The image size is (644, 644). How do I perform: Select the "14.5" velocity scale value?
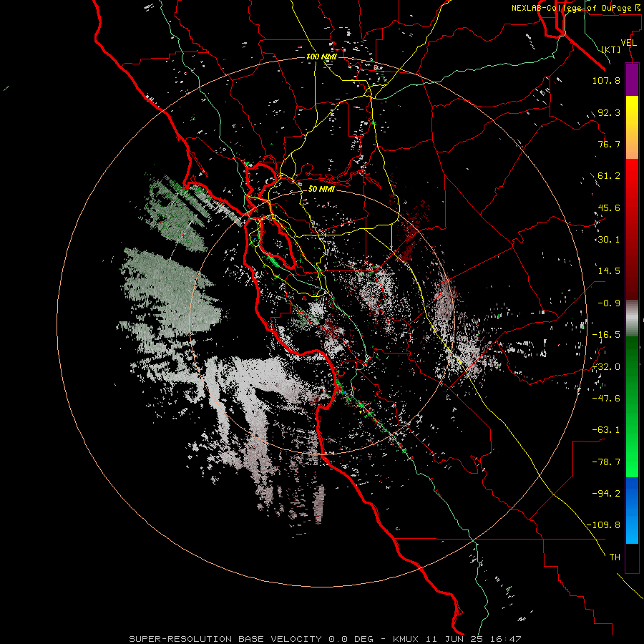pyautogui.click(x=609, y=271)
